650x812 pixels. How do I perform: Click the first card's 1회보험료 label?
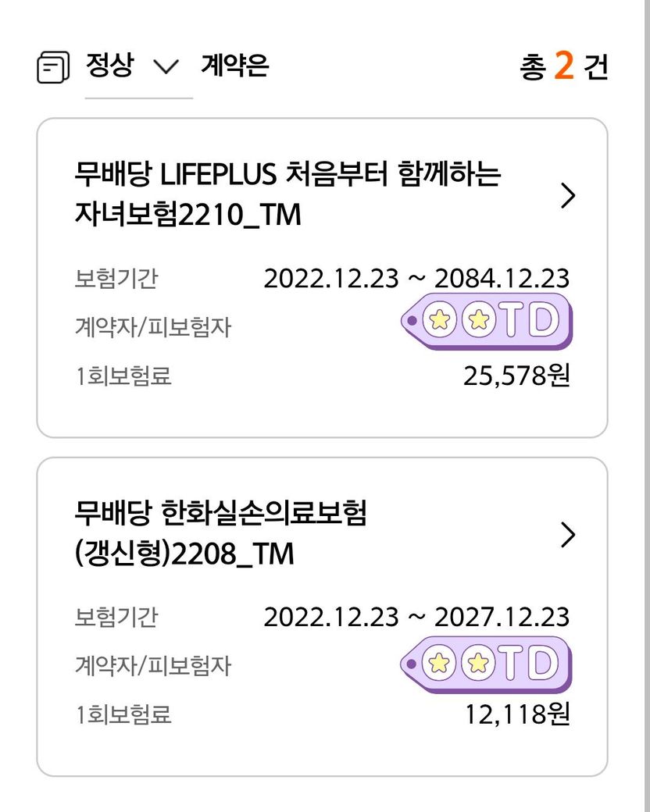[x=123, y=376]
